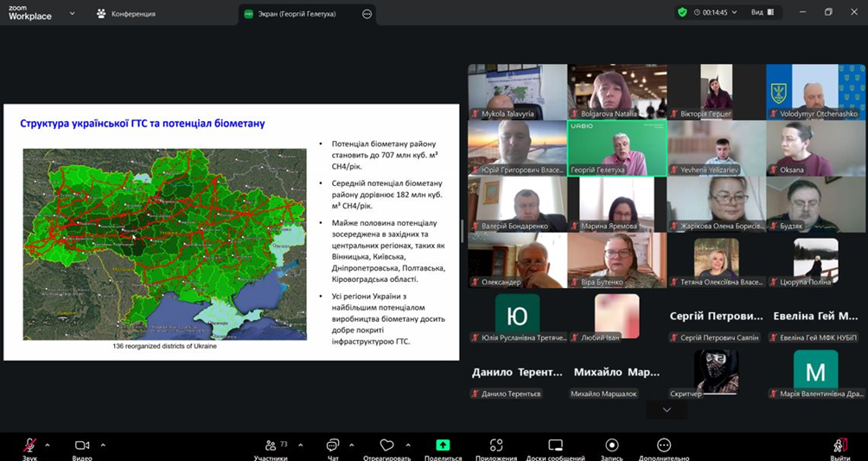
Task: Expand audio options arrow next to Звук
Action: (x=48, y=445)
